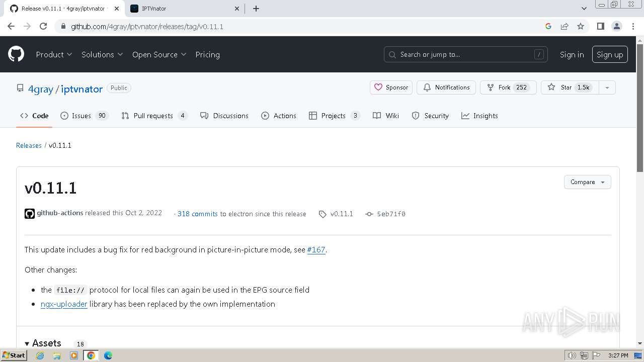Screen dimensions: 644x362
Task: Open the Issues tab
Action: (x=85, y=116)
